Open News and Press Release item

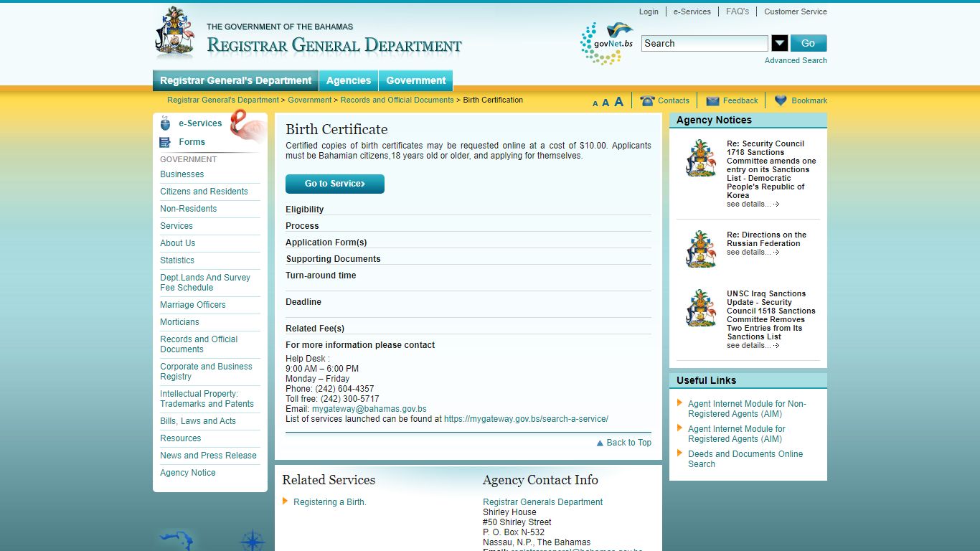208,456
